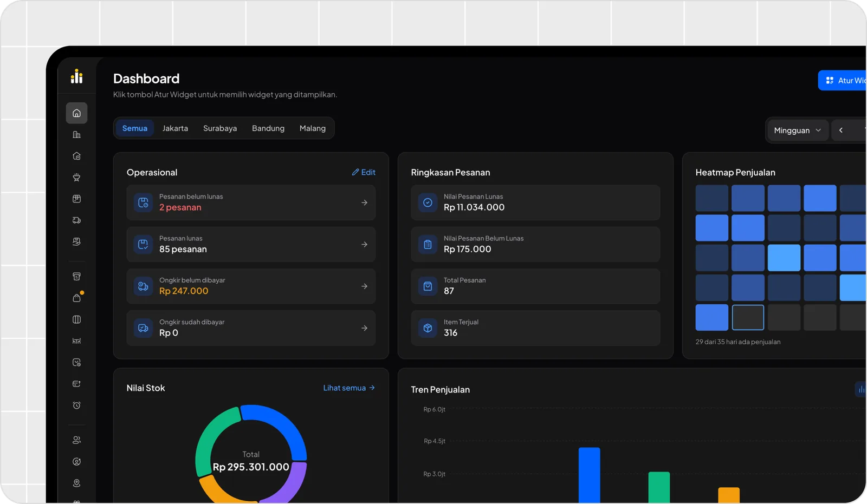Select the Semua tab
Viewport: 867px width, 504px height.
coord(135,128)
